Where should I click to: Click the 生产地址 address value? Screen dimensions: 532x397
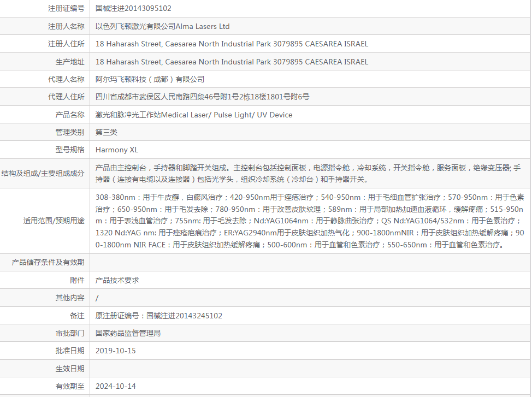[x=232, y=62]
